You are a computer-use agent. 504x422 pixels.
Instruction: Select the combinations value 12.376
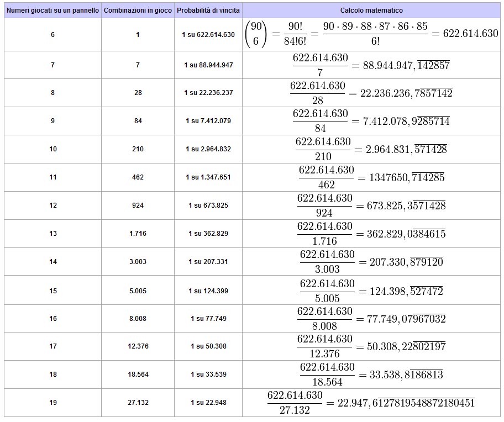coord(138,346)
